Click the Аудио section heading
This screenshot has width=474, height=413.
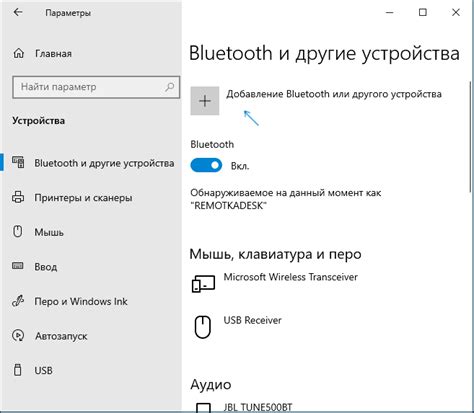[211, 385]
